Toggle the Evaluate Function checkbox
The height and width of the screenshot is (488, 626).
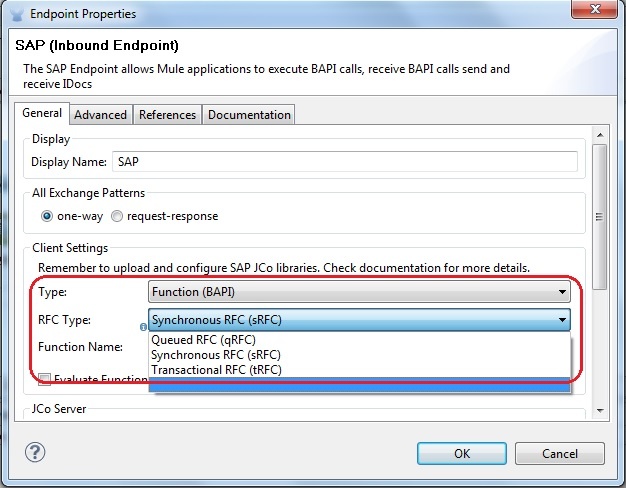coord(45,378)
